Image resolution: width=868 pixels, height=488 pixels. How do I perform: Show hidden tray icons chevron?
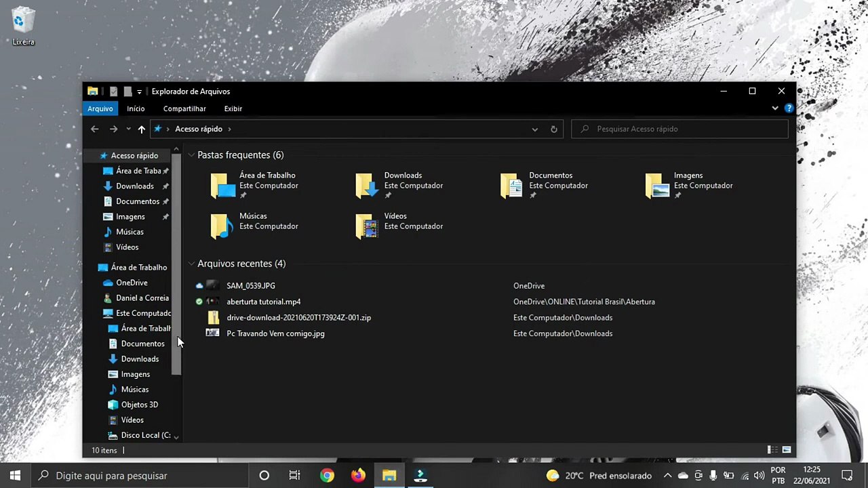667,476
